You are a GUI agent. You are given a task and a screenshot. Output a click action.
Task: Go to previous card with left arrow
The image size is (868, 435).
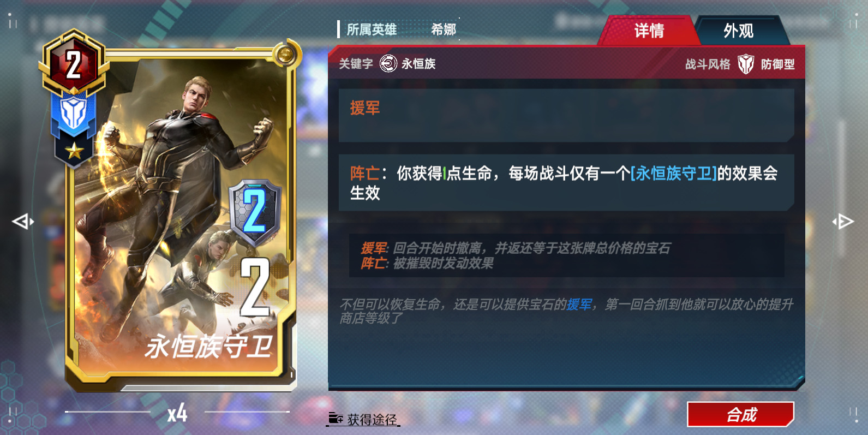tap(23, 222)
